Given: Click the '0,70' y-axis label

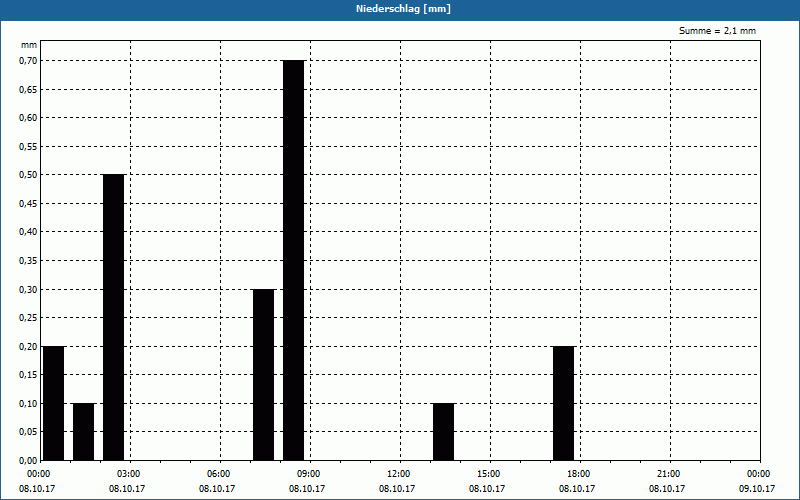Looking at the screenshot, I should tap(28, 61).
